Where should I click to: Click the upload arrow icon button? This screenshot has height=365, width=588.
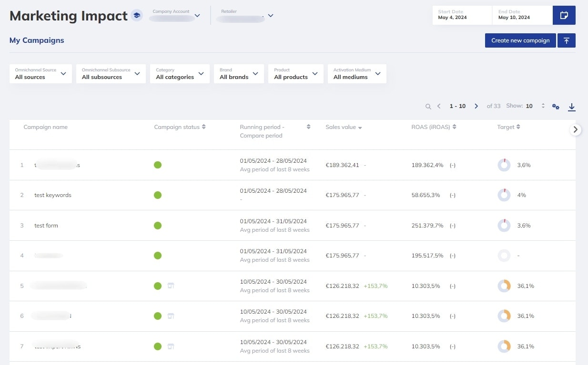[566, 40]
